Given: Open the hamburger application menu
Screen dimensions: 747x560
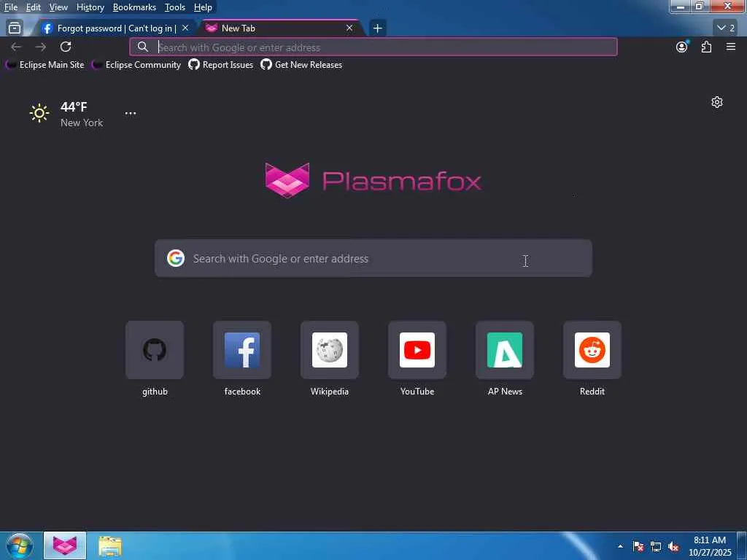Looking at the screenshot, I should 731,47.
